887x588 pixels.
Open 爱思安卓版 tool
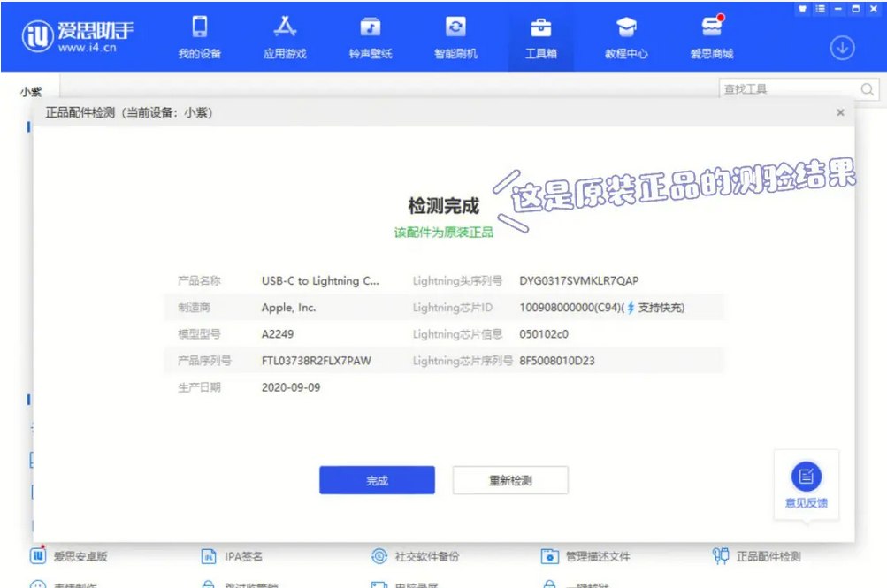(69, 556)
